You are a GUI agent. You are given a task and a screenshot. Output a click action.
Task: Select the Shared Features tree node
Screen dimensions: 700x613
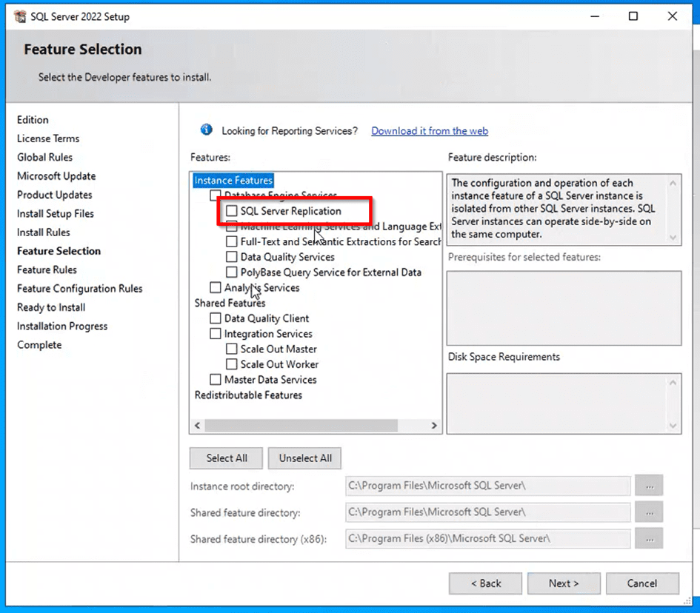[x=230, y=303]
